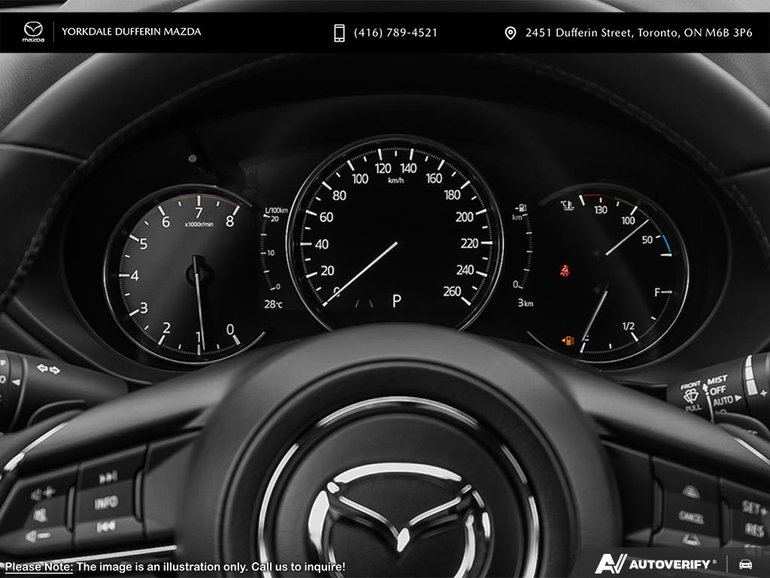The width and height of the screenshot is (770, 578).
Task: Click the orange low fuel warning light
Action: click(569, 341)
